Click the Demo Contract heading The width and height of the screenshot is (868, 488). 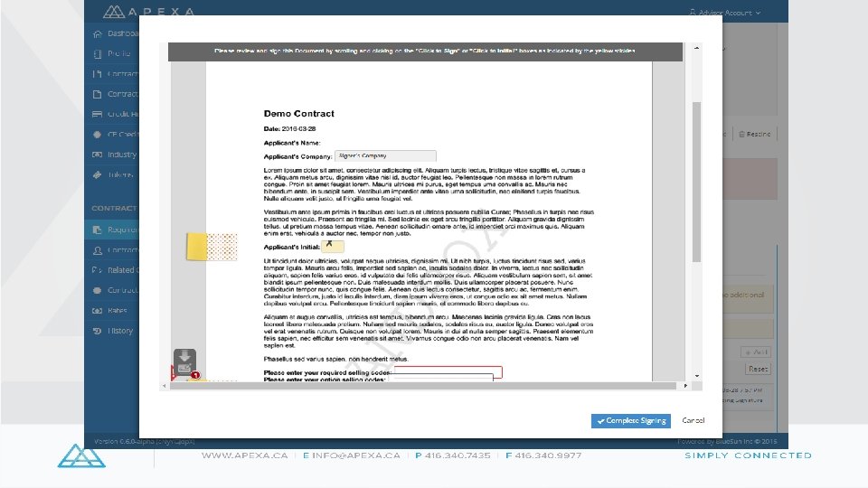pos(299,114)
